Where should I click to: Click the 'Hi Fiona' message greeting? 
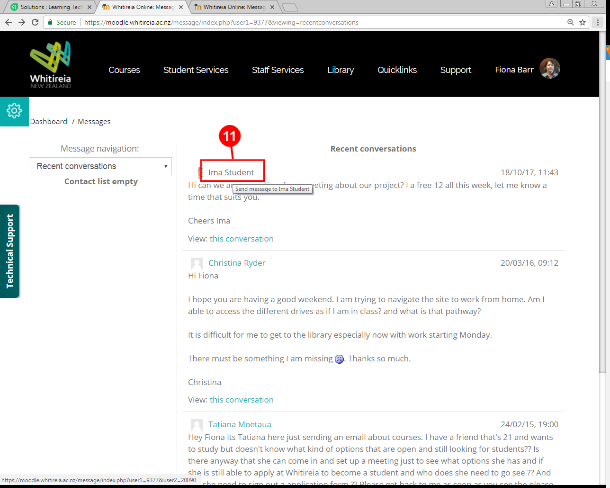click(203, 276)
